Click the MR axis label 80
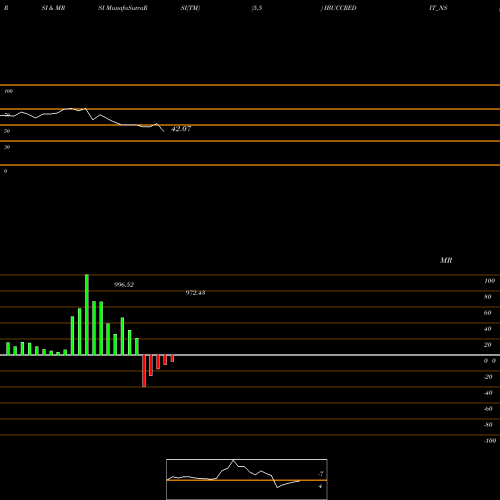This screenshot has height=500, width=500. [488, 297]
